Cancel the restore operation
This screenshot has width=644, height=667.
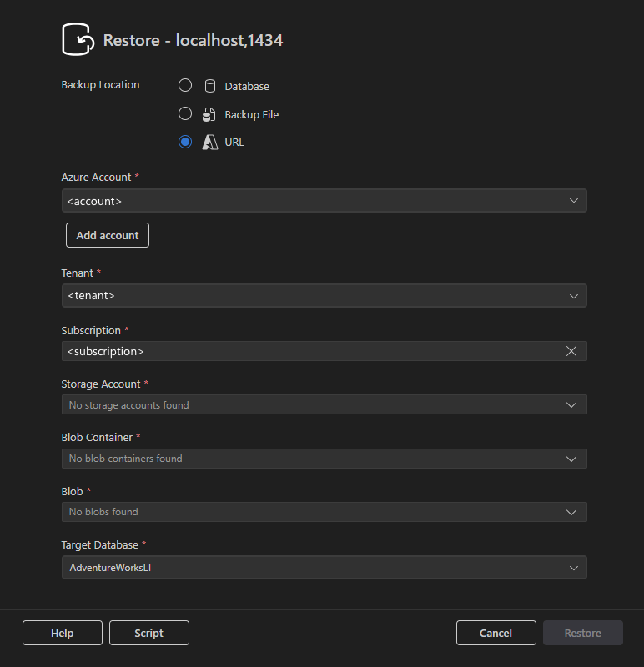[x=496, y=633]
